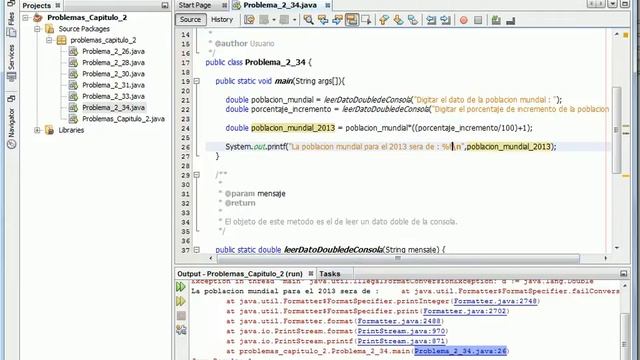Jump to Previous Bookmark icon

point(384,20)
